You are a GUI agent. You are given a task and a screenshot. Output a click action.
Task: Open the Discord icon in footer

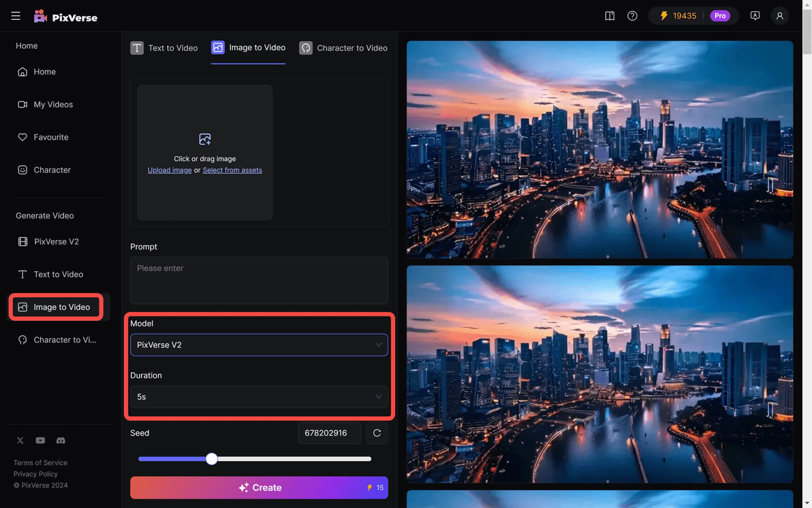coord(61,441)
